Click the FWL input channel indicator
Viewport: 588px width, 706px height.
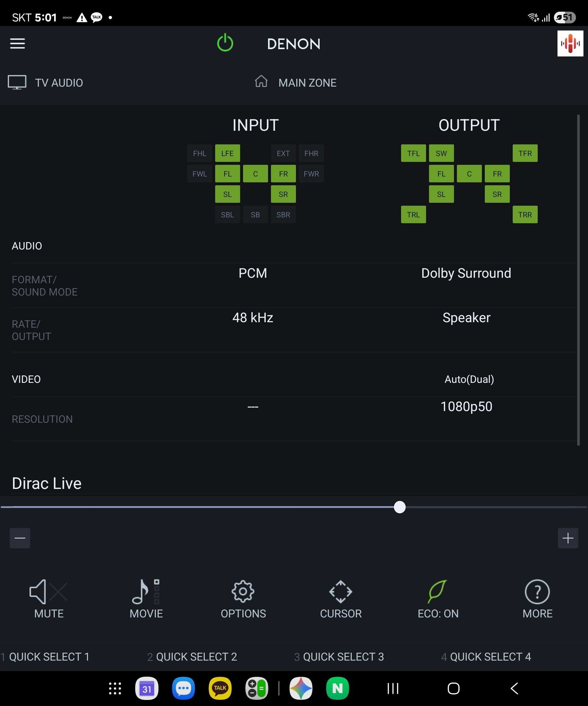[x=200, y=174]
